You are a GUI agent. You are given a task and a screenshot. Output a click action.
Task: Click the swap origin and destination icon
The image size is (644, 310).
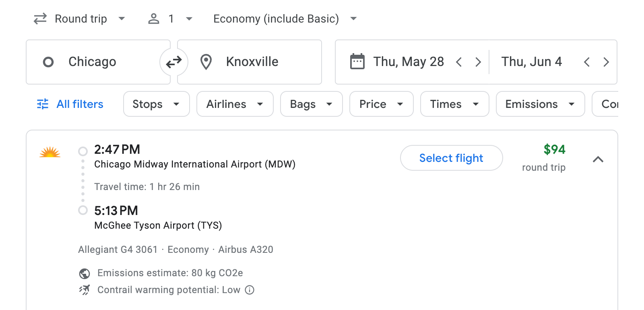click(173, 62)
